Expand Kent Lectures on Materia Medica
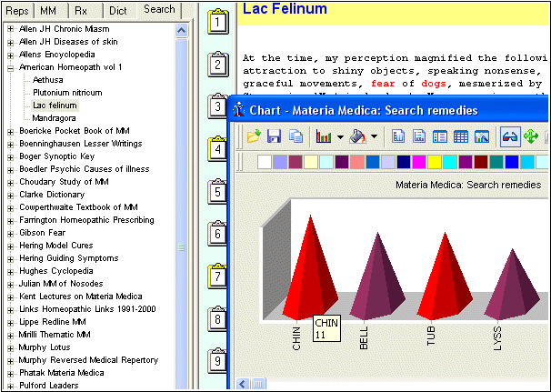This screenshot has height=392, width=551. point(10,297)
